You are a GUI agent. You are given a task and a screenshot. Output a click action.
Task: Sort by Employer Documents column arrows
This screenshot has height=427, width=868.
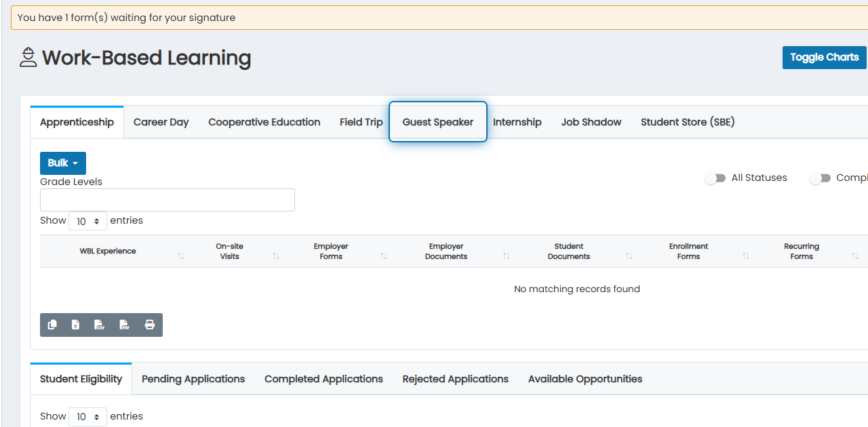(x=507, y=256)
